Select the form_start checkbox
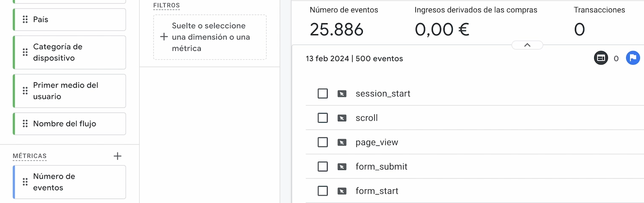This screenshot has width=644, height=203. tap(323, 191)
